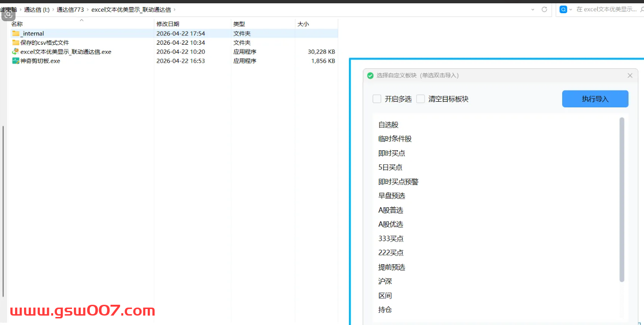Close the 选择自定义板块 dialog

click(630, 75)
